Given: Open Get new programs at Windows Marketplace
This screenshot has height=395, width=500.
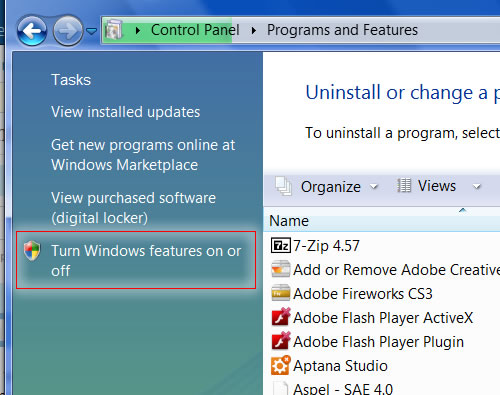Looking at the screenshot, I should 143,155.
